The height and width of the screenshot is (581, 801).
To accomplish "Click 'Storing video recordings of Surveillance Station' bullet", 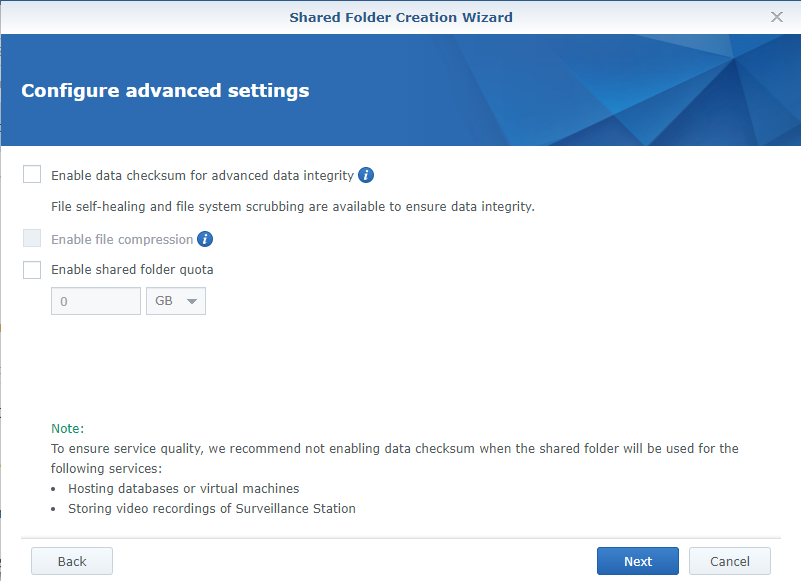I will click(x=212, y=508).
